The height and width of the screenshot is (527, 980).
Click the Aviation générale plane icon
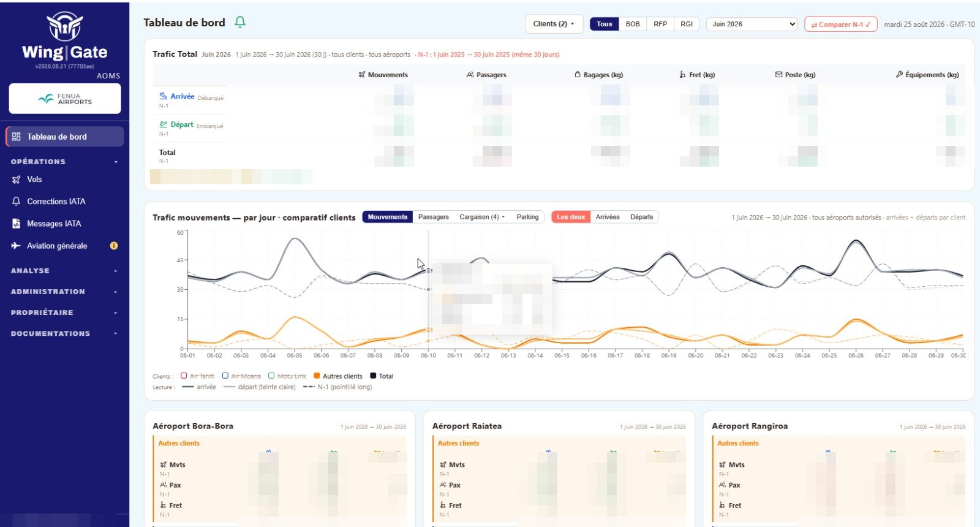17,246
